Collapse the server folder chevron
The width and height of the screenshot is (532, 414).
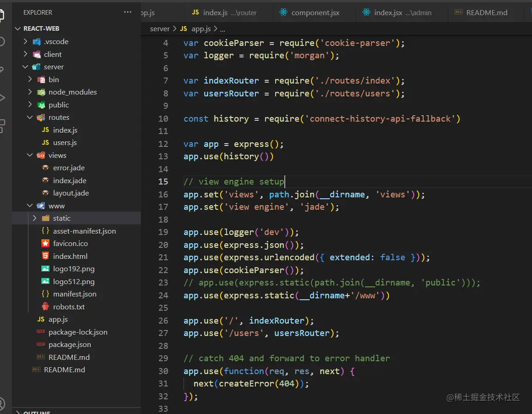pyautogui.click(x=25, y=67)
